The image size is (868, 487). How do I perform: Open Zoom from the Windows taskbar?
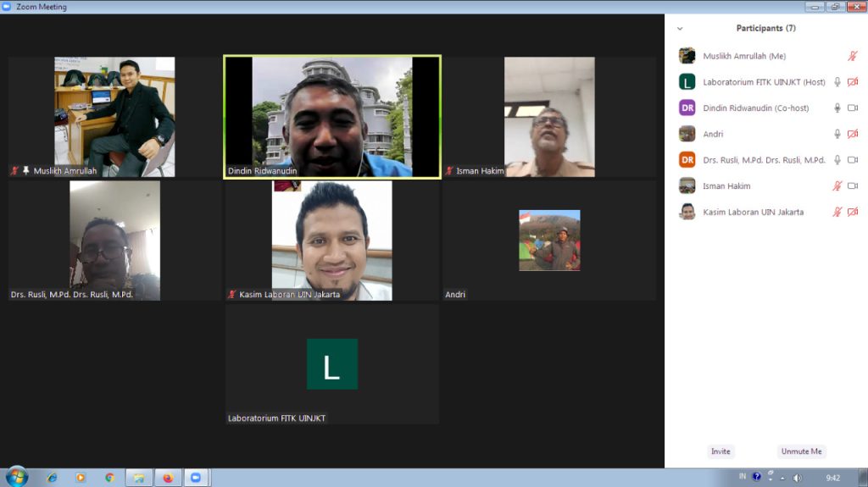coord(196,478)
